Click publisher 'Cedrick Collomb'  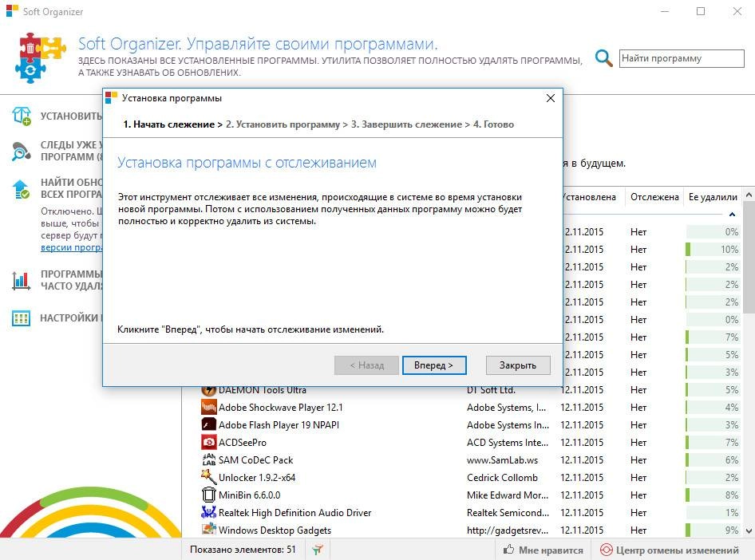click(x=502, y=477)
